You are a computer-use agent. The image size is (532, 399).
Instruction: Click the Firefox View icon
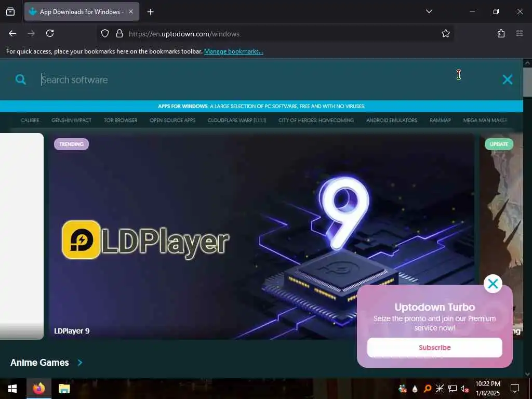coord(10,11)
